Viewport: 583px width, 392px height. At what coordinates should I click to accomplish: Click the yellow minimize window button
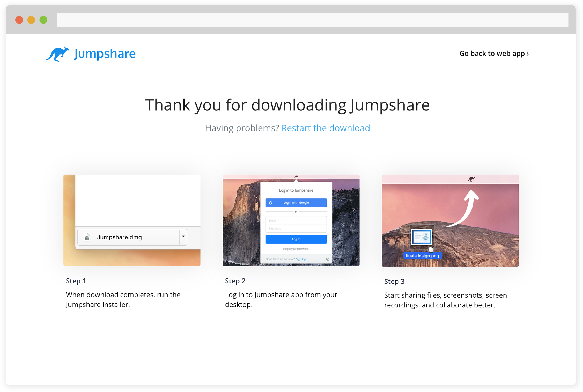click(x=31, y=20)
